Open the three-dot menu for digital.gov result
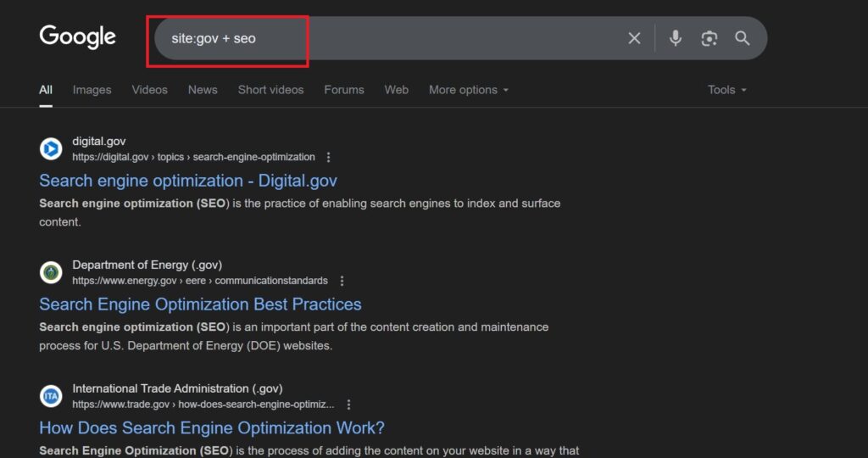 [328, 157]
